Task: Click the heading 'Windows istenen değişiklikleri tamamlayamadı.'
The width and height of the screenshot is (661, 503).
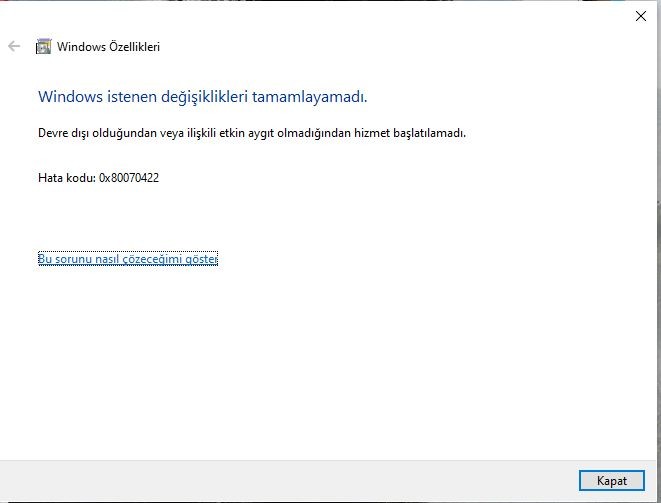Action: coord(203,97)
